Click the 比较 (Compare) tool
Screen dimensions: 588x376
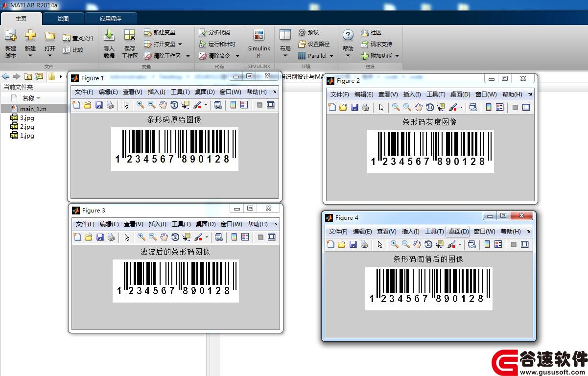click(73, 50)
